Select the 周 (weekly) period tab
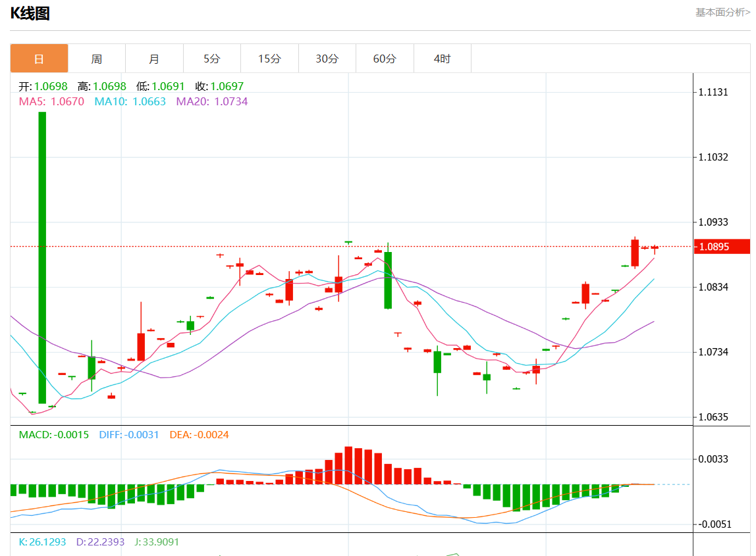 tap(97, 59)
